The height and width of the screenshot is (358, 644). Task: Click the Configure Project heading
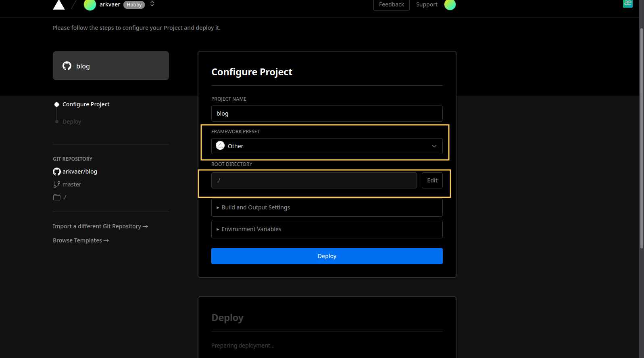point(252,72)
